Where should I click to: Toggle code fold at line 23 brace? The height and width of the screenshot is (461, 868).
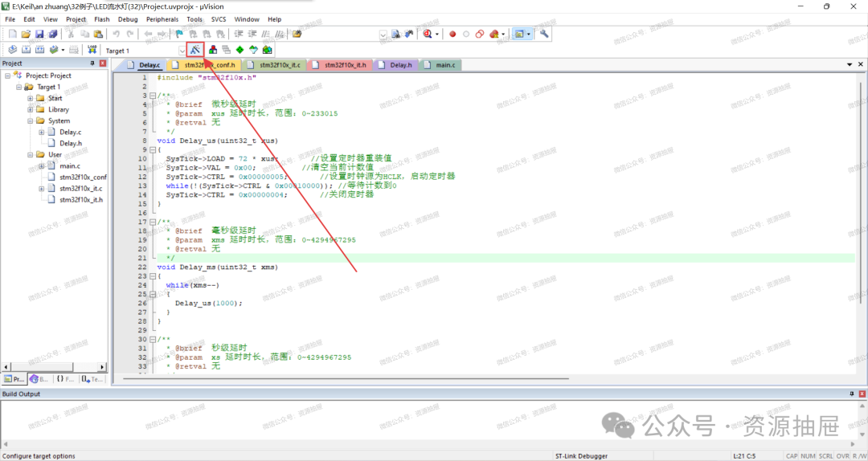(152, 276)
